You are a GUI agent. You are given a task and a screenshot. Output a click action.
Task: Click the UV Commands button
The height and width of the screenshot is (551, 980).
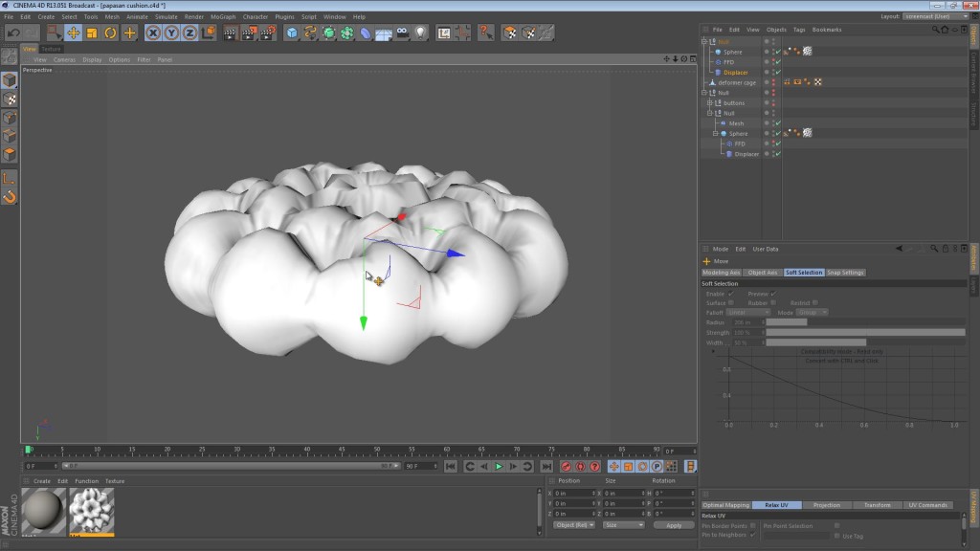coord(928,505)
